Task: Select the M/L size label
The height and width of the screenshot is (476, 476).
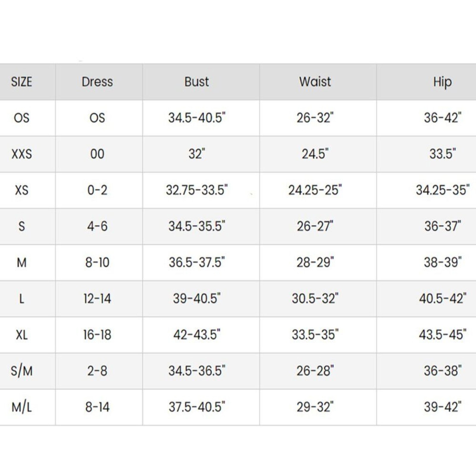Action: click(x=21, y=407)
